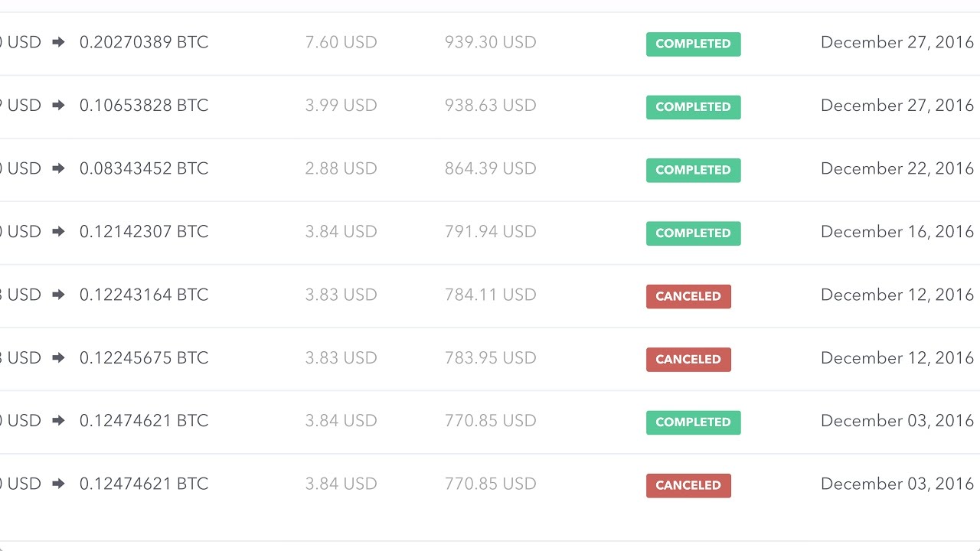Select the COMPLETED status for the 938.63 USD row
The width and height of the screenshot is (980, 551).
point(693,107)
